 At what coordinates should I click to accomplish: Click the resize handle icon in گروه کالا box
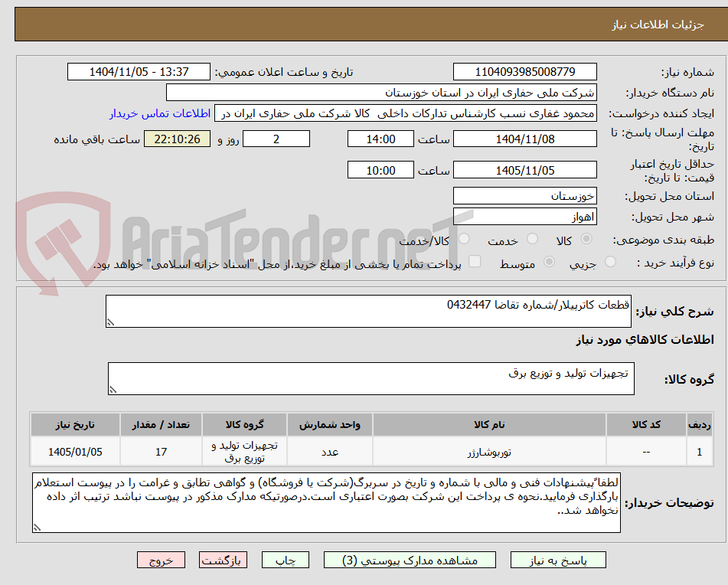(x=113, y=389)
